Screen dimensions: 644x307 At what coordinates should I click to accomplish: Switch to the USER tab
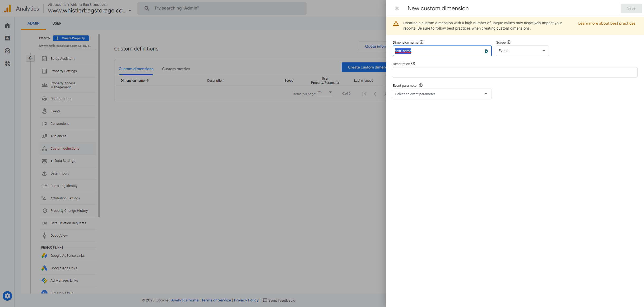57,23
